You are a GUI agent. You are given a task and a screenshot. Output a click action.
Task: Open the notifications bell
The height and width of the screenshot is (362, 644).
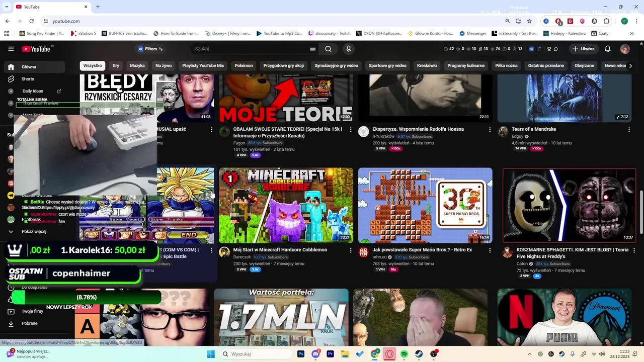pos(608,49)
